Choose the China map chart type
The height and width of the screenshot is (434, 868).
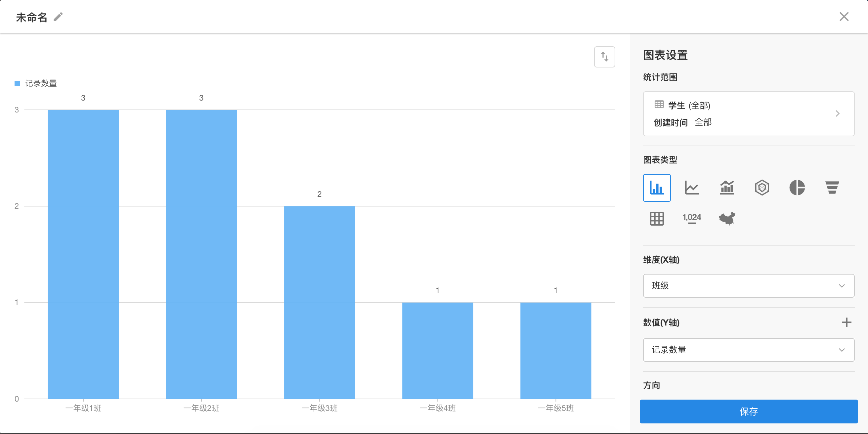[x=727, y=219]
